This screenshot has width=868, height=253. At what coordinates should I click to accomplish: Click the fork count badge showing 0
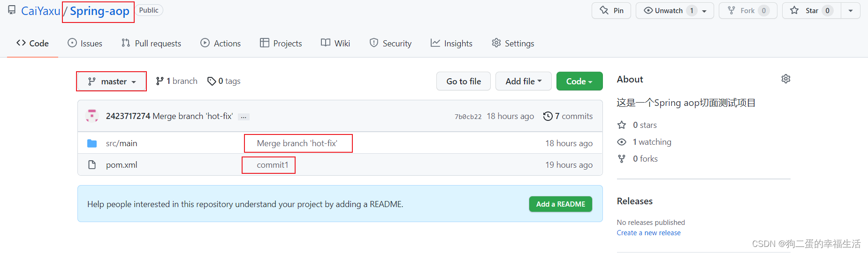point(764,10)
